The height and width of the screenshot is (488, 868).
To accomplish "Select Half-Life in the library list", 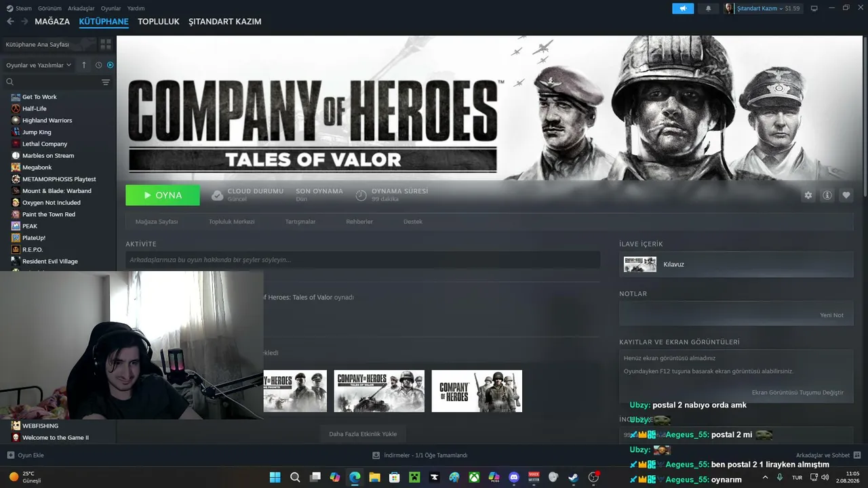I will (34, 108).
